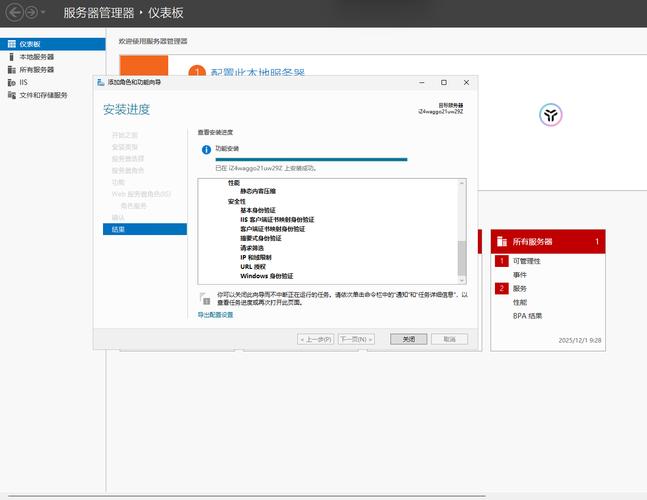Close the wizard with the X button

pos(466,83)
